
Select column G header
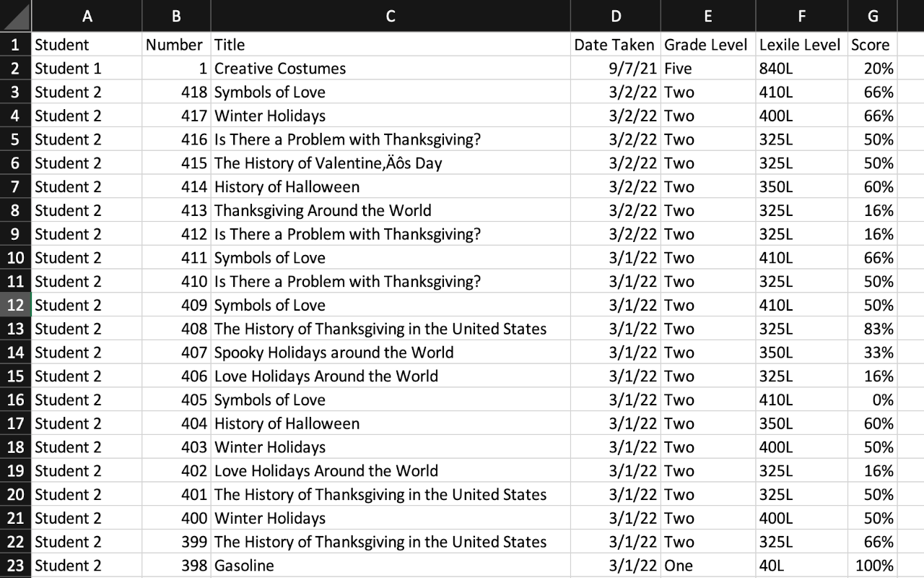[871, 15]
